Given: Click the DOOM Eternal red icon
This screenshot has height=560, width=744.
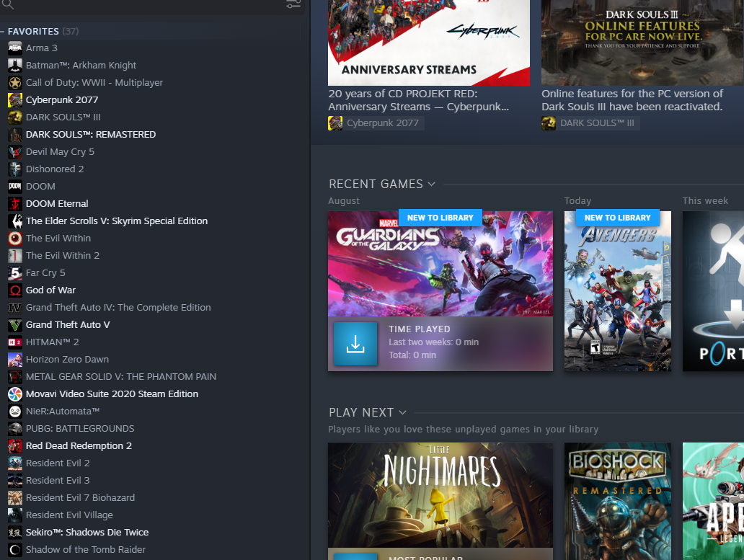Looking at the screenshot, I should (x=14, y=204).
